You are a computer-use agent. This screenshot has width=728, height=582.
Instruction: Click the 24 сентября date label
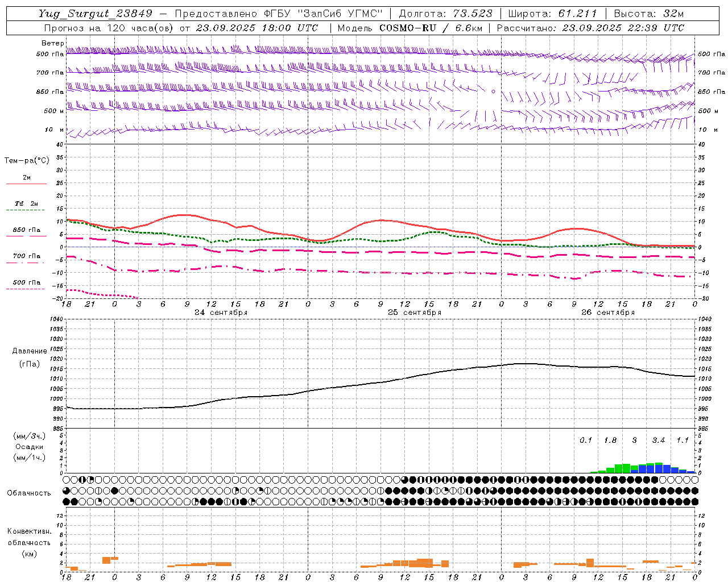pos(221,313)
